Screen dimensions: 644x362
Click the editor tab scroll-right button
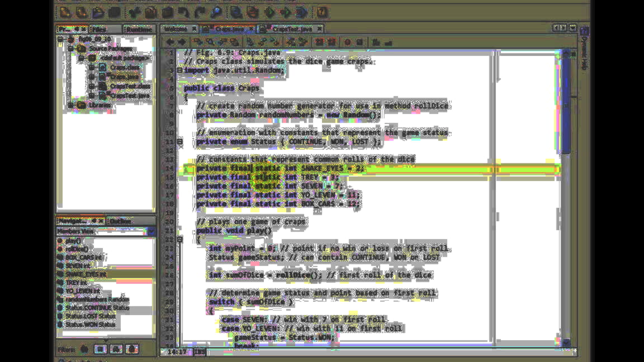tap(563, 28)
